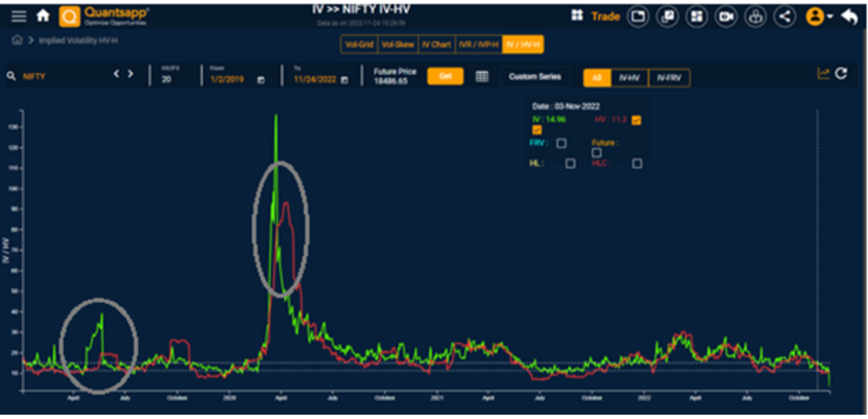This screenshot has height=419, width=868.
Task: Select the IVR / IVP-H tab
Action: tap(479, 44)
